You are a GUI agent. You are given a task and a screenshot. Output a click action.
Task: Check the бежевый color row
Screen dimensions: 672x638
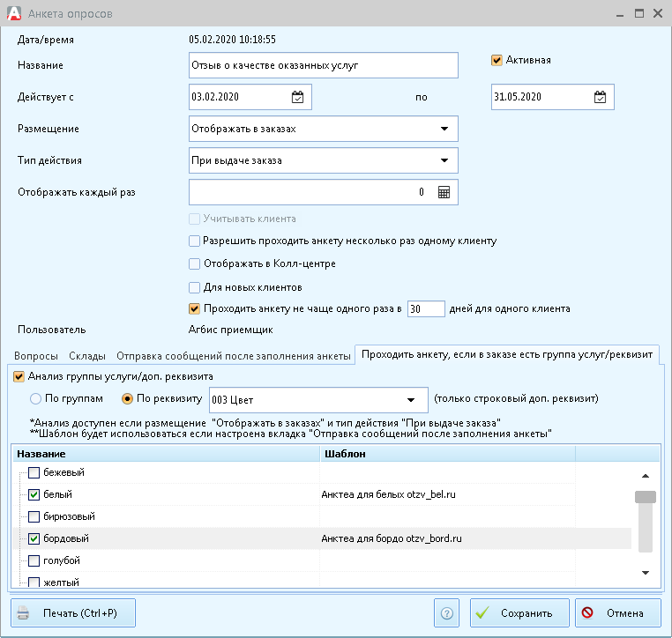34,472
